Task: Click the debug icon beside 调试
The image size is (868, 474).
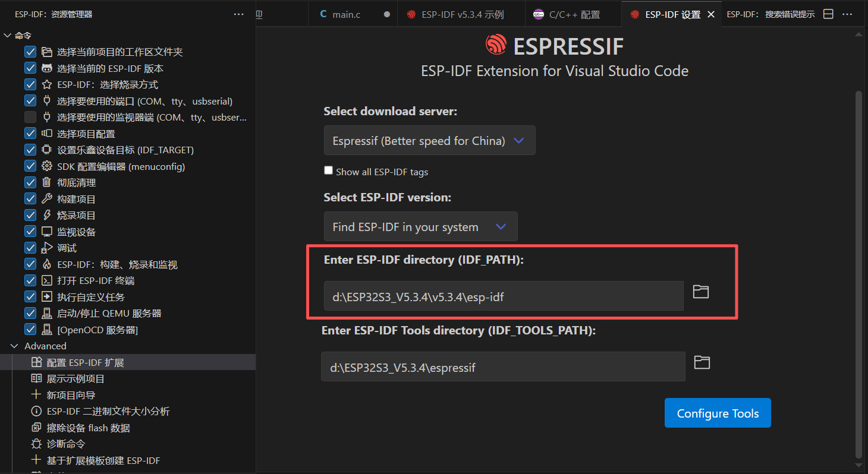Action: coord(46,248)
